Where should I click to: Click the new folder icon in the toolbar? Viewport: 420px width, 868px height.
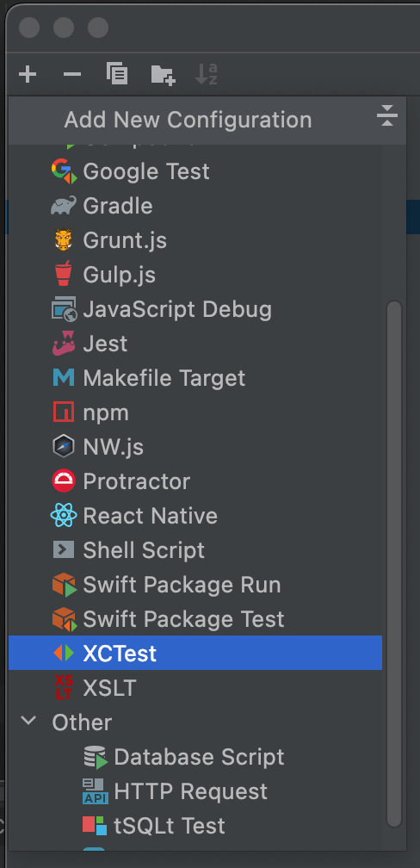163,74
